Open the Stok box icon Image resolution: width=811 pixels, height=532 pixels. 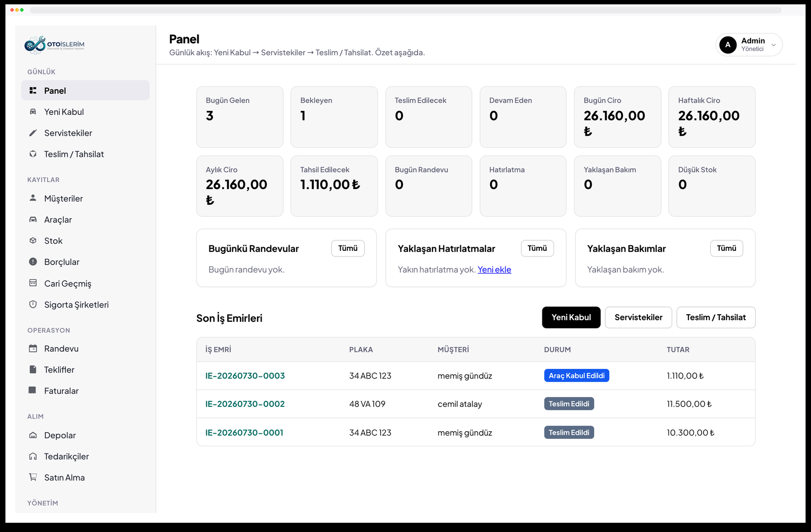coord(33,241)
